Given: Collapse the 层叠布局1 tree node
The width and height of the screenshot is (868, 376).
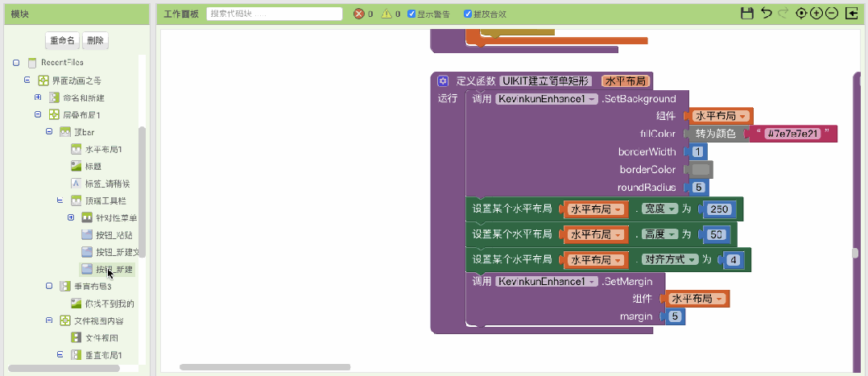Looking at the screenshot, I should pyautogui.click(x=38, y=114).
